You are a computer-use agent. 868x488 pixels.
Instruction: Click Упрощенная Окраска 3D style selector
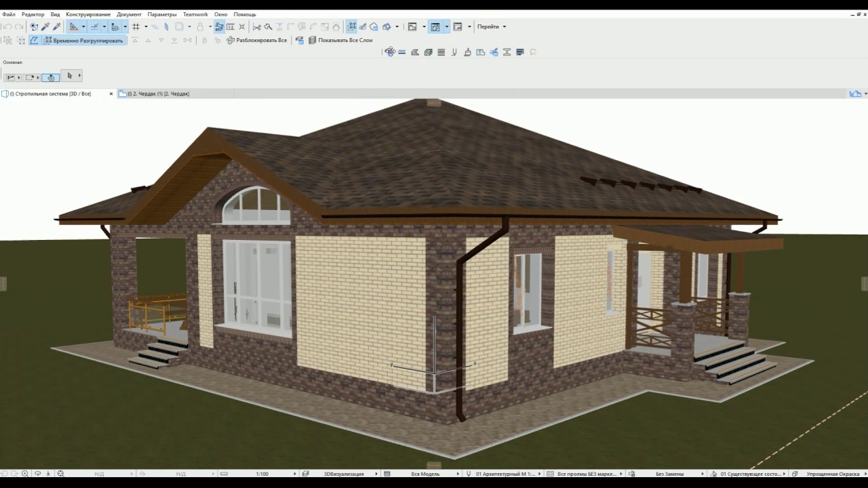pyautogui.click(x=832, y=474)
